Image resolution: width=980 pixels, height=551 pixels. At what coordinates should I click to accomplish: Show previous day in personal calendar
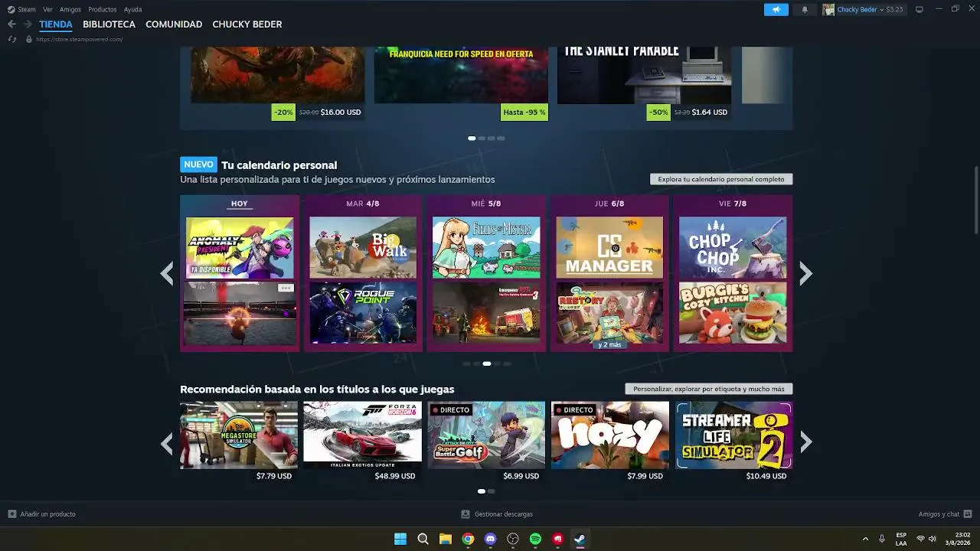pyautogui.click(x=167, y=273)
